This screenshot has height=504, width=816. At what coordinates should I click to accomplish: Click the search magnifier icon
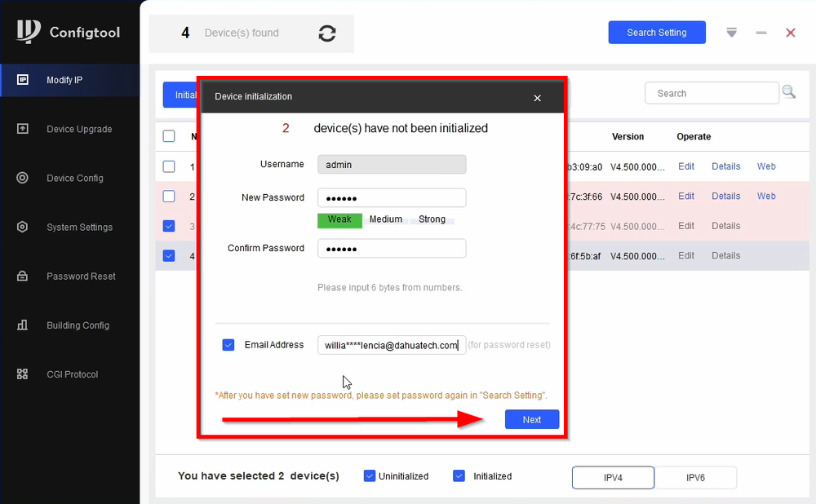[788, 92]
